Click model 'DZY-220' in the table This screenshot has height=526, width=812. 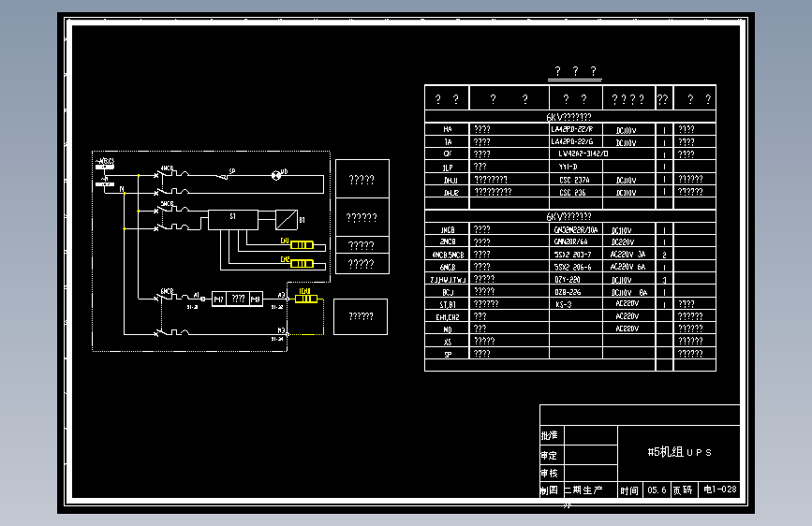point(567,280)
